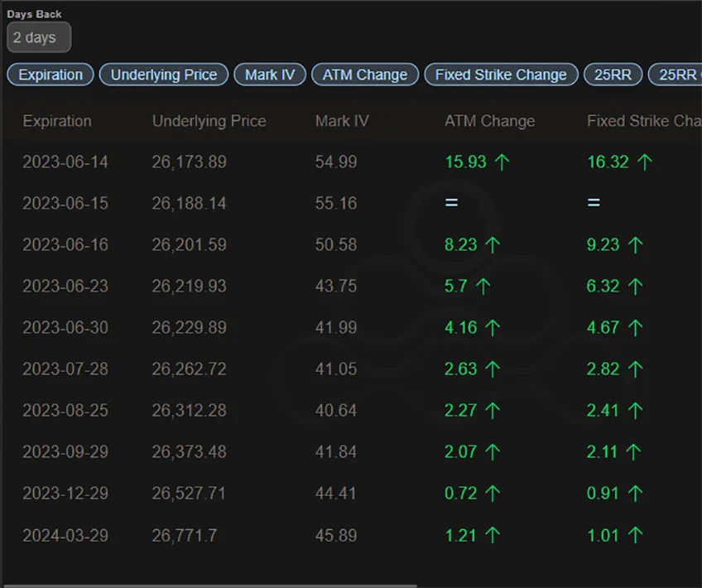Screen dimensions: 702x588
Task: Select expiration 2023-06-16 cell
Action: tap(65, 244)
